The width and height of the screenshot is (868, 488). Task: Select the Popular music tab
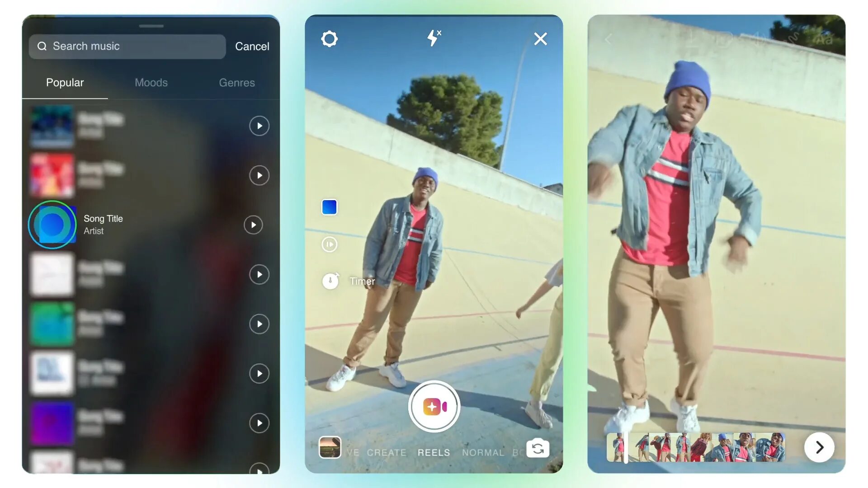(x=65, y=83)
